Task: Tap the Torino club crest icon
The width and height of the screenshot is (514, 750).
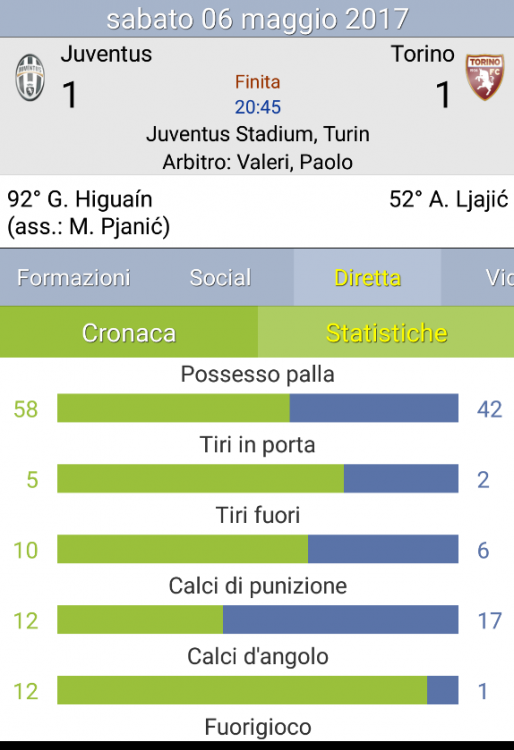Action: 485,77
